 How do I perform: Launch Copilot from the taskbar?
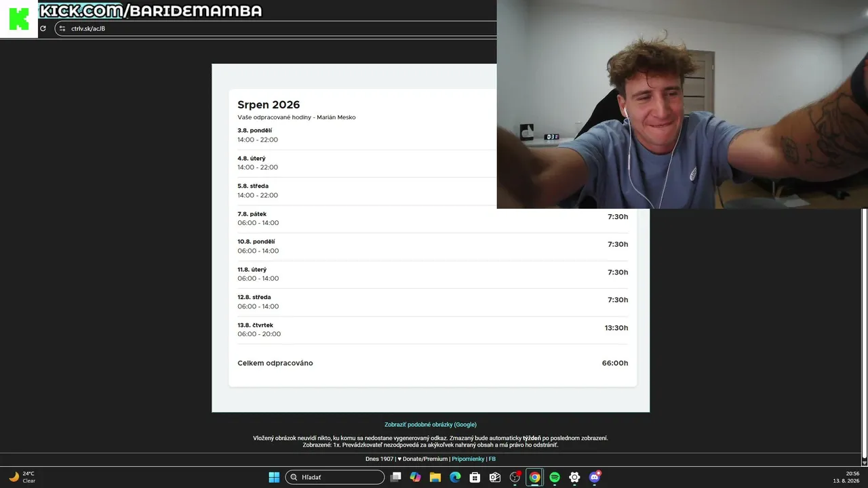click(x=416, y=477)
